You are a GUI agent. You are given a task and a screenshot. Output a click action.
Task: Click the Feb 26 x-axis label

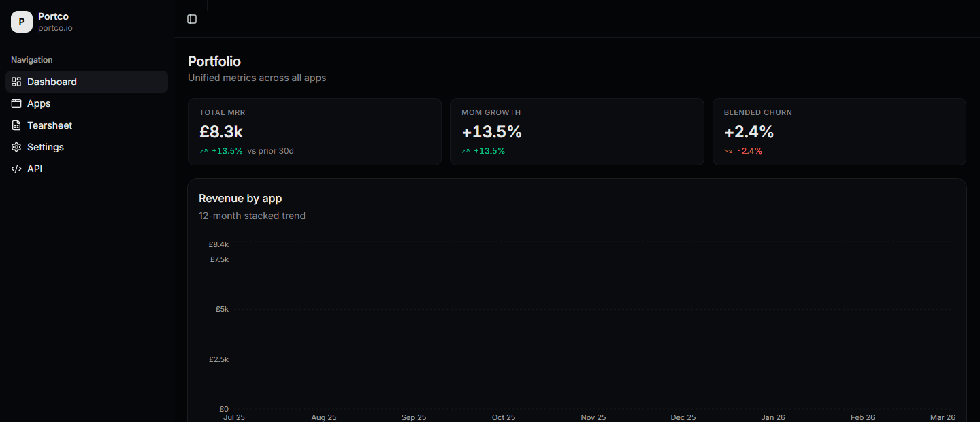863,417
